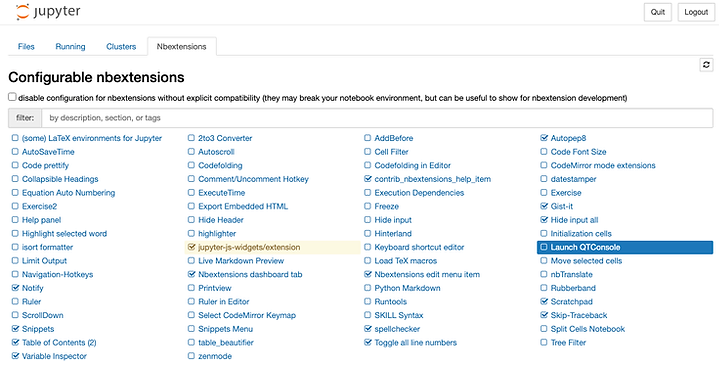Screen dimensions: 719x371
Task: Select Export Embedded HTML extension
Action: tap(243, 206)
